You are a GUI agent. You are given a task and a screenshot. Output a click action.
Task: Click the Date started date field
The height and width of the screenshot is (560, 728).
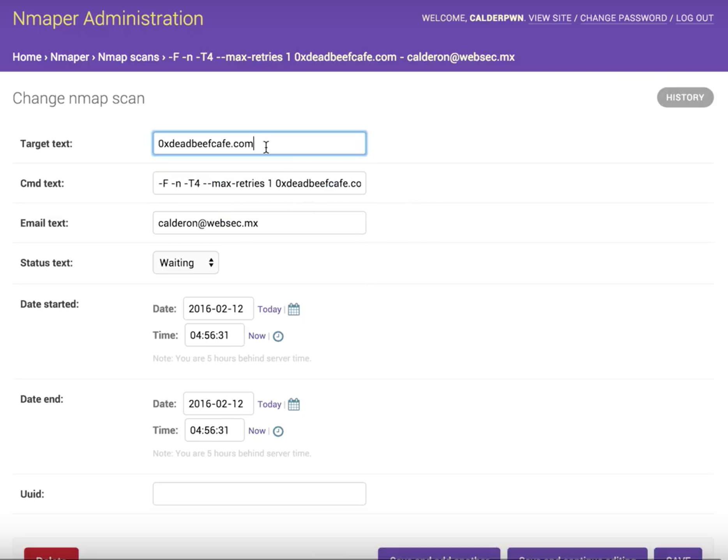(x=218, y=308)
